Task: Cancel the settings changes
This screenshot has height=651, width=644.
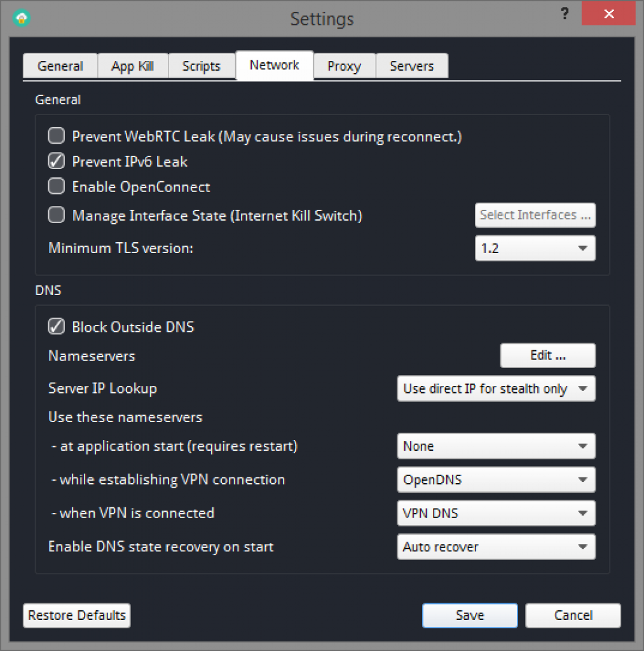Action: [x=573, y=615]
